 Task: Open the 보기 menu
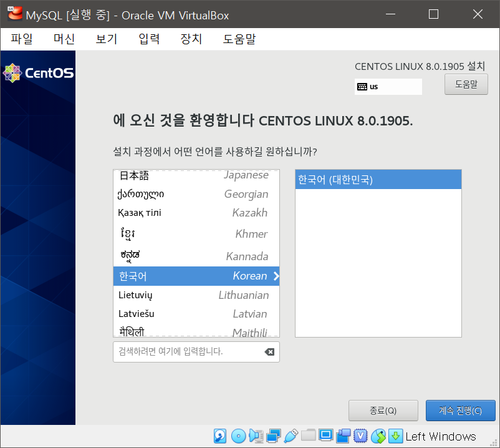107,39
